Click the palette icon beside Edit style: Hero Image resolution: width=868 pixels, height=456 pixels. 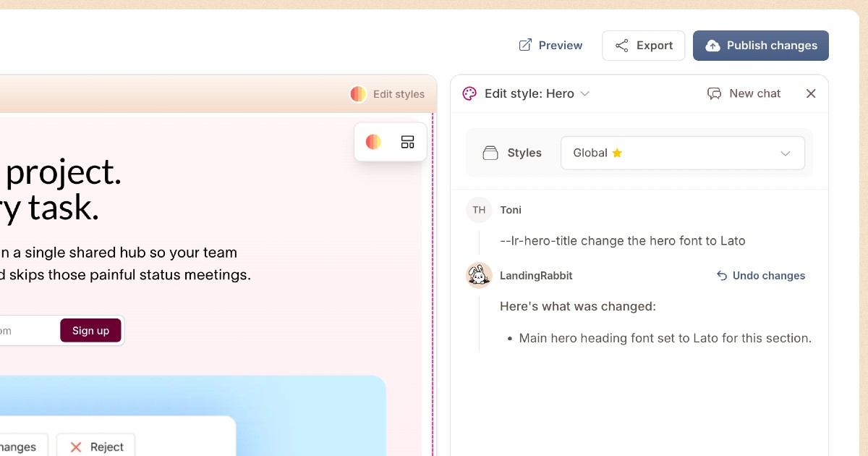(x=469, y=93)
